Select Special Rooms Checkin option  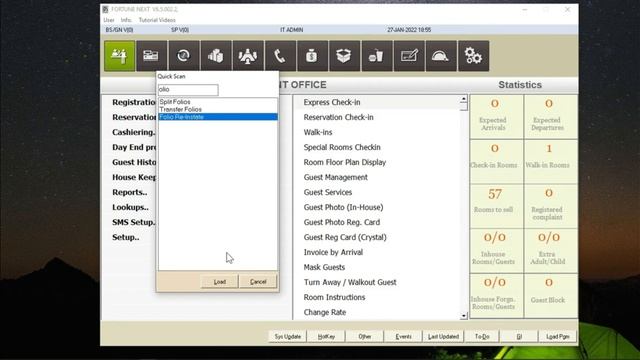pos(342,147)
